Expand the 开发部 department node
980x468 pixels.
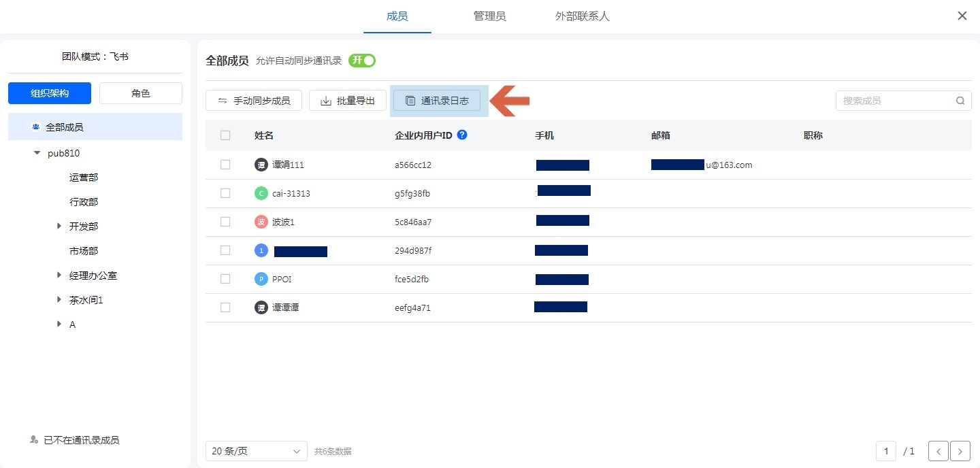coord(59,227)
